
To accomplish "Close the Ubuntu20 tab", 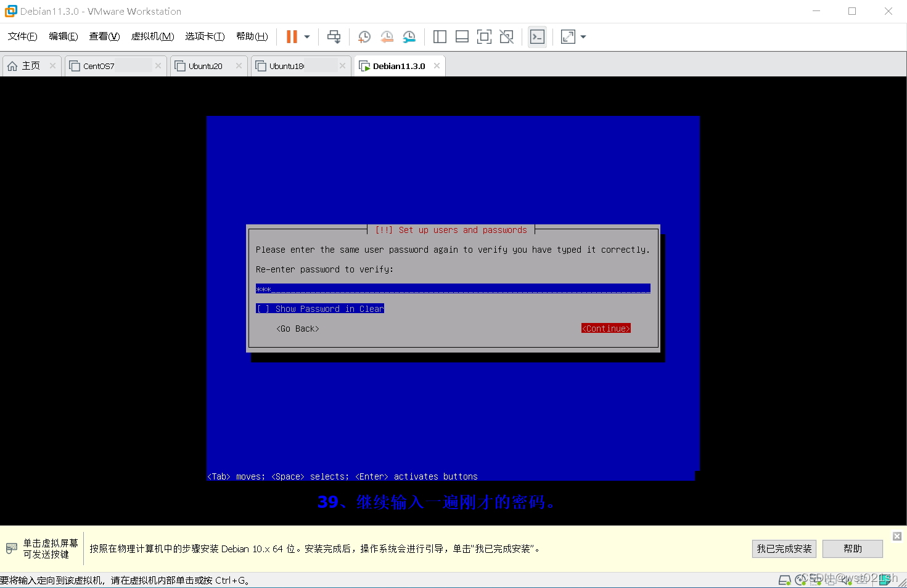I will click(239, 66).
